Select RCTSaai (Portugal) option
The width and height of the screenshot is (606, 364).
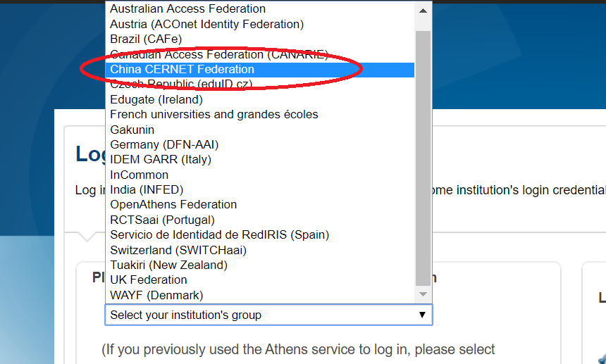tap(163, 220)
